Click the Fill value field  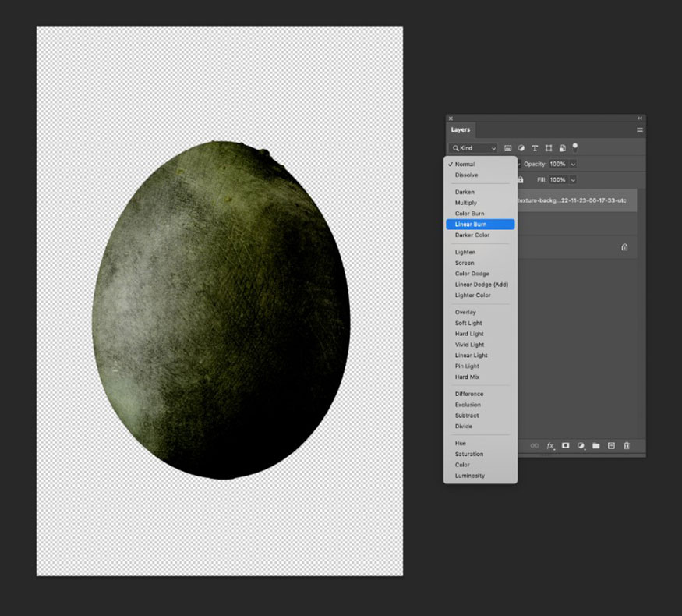(558, 179)
